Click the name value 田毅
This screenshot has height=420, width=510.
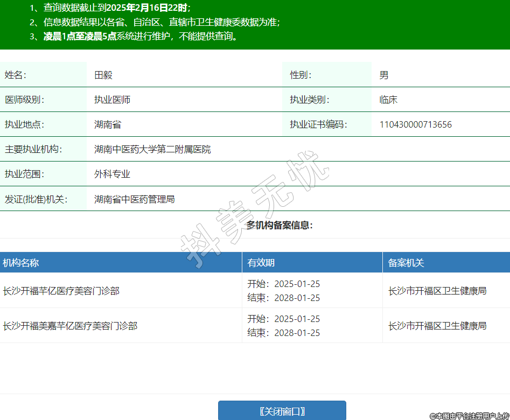[103, 75]
